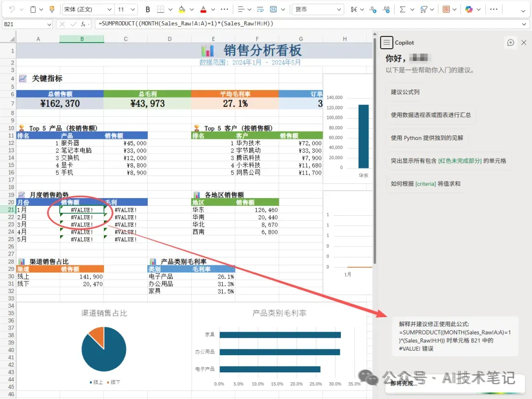Click the 渠道销售占比 pie chart
Screen dimensions: 532x399
coord(104,348)
